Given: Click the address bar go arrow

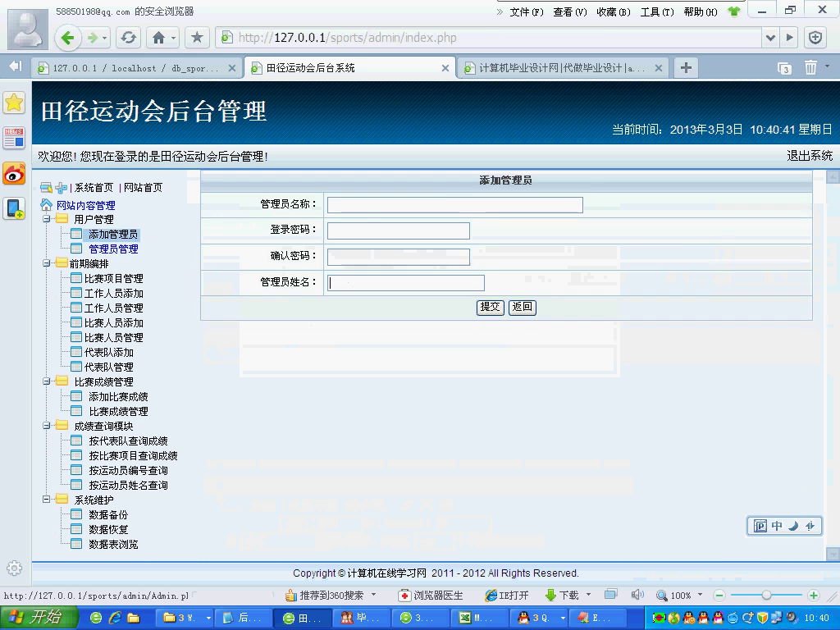Looking at the screenshot, I should (x=789, y=38).
